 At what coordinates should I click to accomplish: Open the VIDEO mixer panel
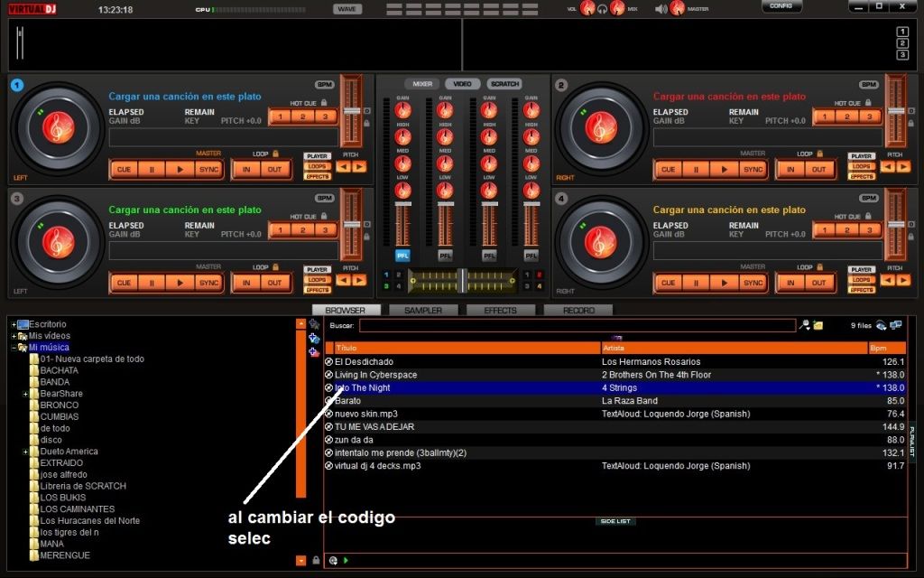point(462,84)
